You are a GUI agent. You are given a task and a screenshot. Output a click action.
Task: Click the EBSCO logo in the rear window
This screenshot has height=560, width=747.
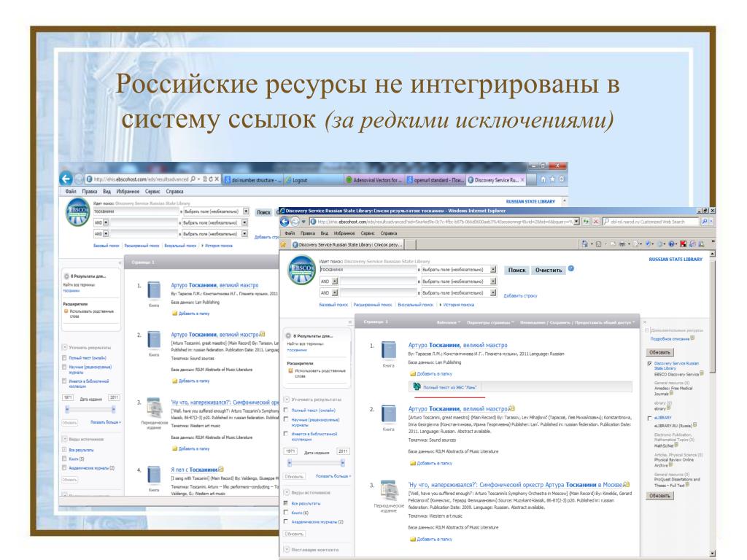pos(77,212)
